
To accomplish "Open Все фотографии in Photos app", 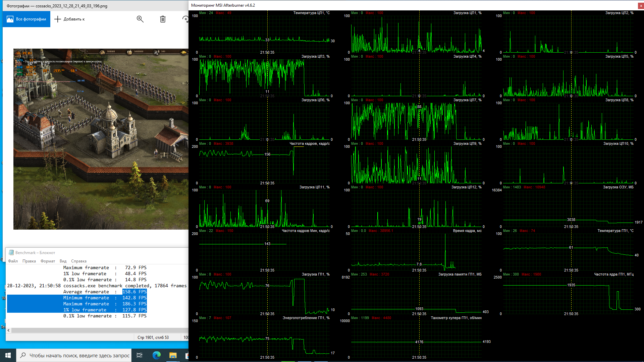I will click(x=26, y=19).
